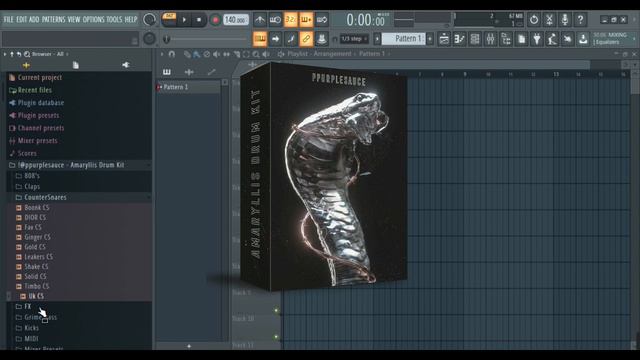Open the Pattern 1 selector dropdown
This screenshot has width=640, height=360.
[404, 39]
